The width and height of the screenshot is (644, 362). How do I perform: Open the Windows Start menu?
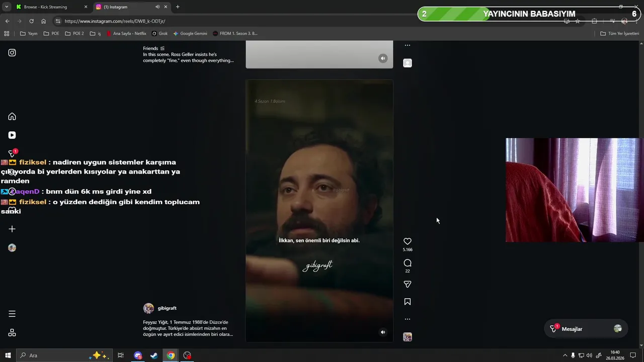(x=8, y=355)
